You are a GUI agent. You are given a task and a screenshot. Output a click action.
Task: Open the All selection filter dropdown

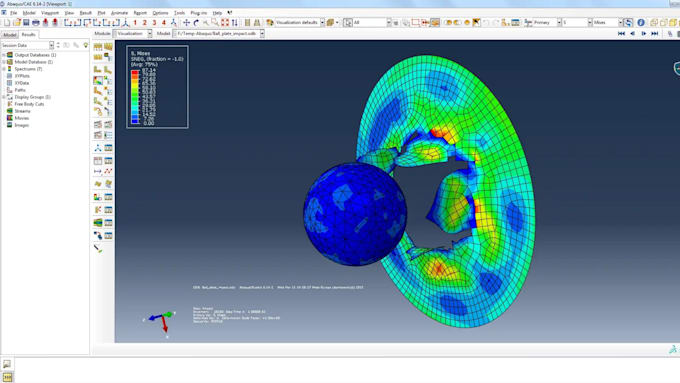[389, 23]
